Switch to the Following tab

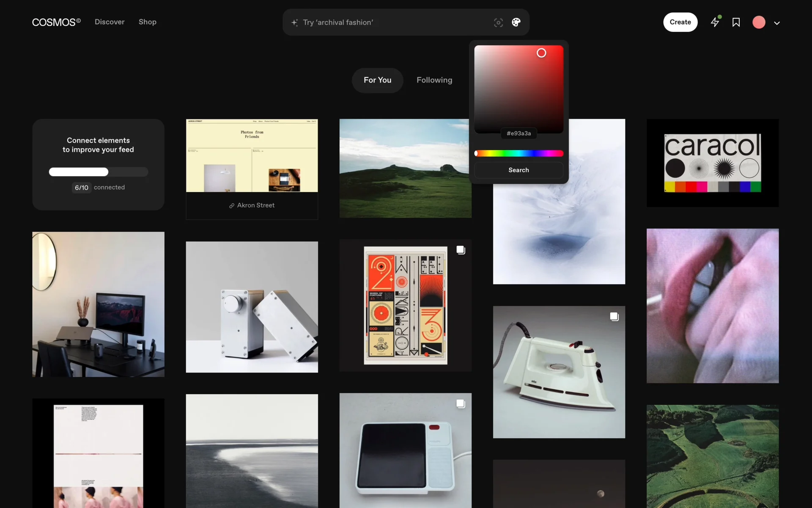pyautogui.click(x=434, y=80)
